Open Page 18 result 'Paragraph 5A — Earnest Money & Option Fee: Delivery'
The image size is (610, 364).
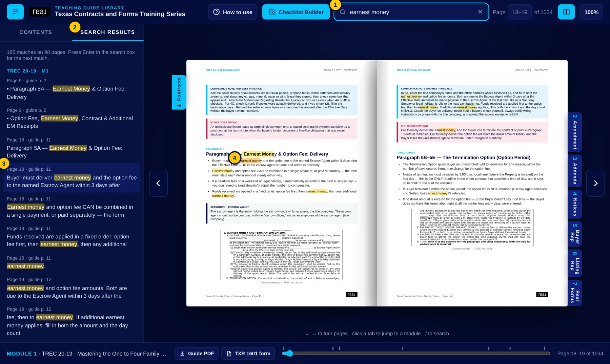click(x=72, y=148)
